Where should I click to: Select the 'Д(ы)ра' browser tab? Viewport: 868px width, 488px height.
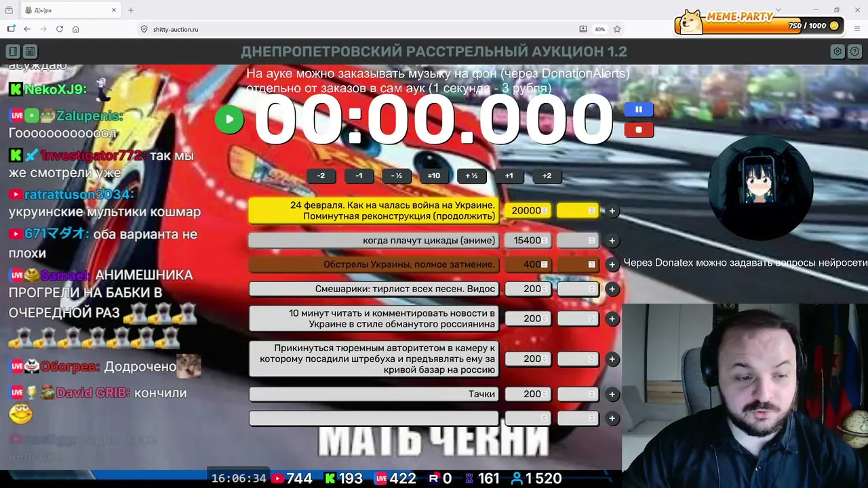pyautogui.click(x=69, y=10)
